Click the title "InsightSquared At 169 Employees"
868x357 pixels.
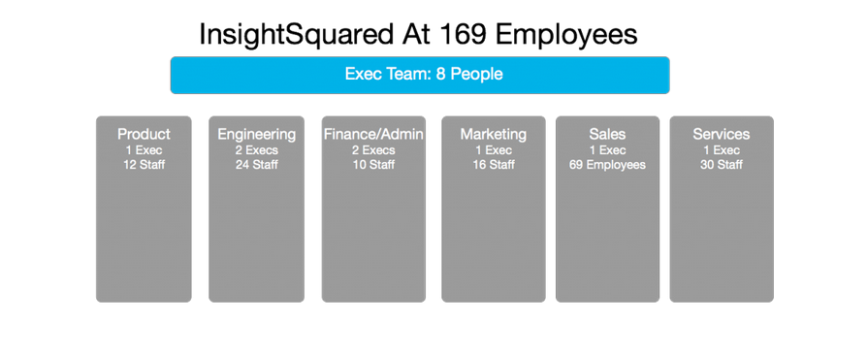(x=419, y=36)
